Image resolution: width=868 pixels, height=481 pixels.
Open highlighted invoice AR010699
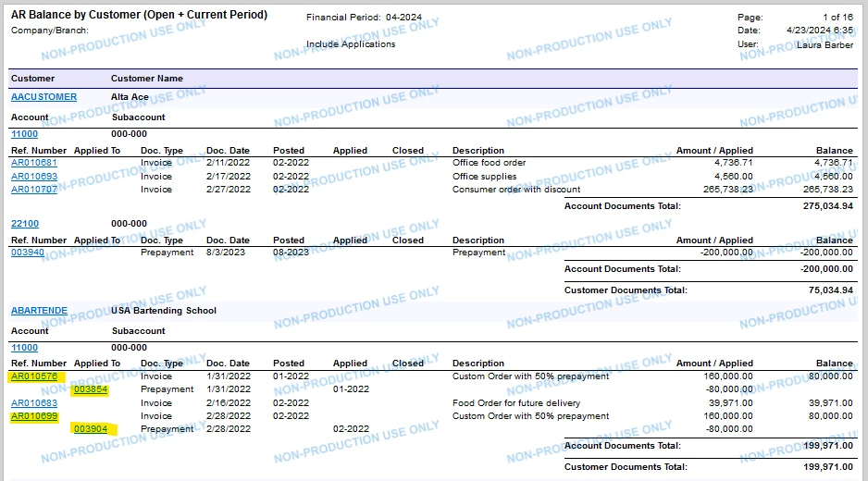[x=33, y=416]
